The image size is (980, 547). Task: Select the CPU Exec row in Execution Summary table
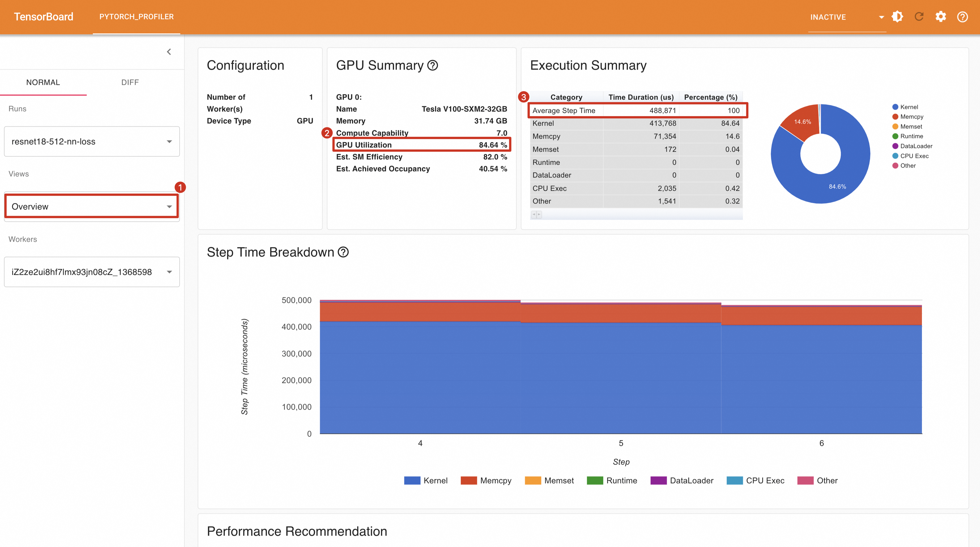coord(636,188)
